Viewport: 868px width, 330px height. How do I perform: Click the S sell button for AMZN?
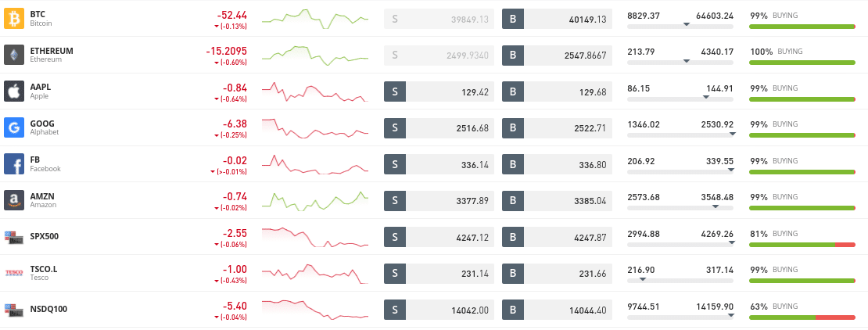click(x=395, y=200)
